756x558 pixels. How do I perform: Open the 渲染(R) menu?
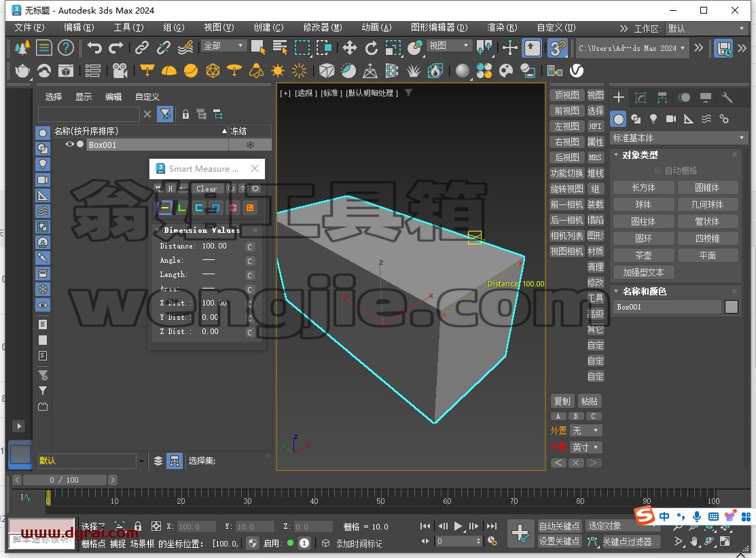(x=502, y=27)
